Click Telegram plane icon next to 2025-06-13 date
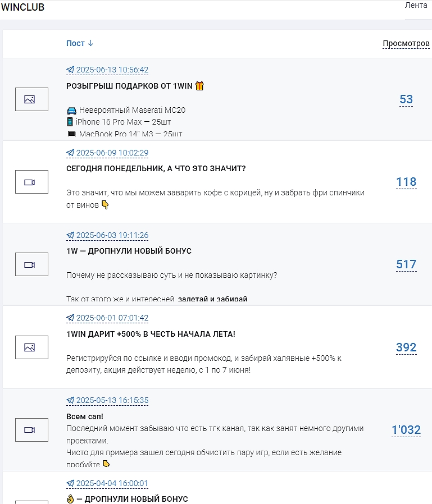 70,70
